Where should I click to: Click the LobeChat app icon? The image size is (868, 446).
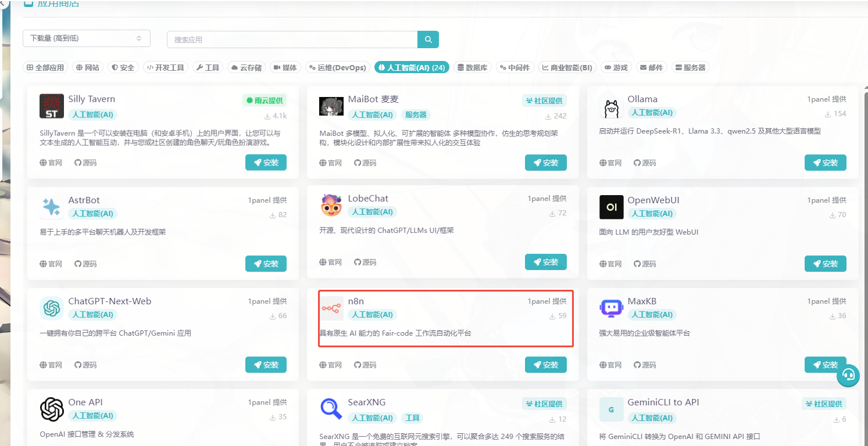click(x=331, y=206)
